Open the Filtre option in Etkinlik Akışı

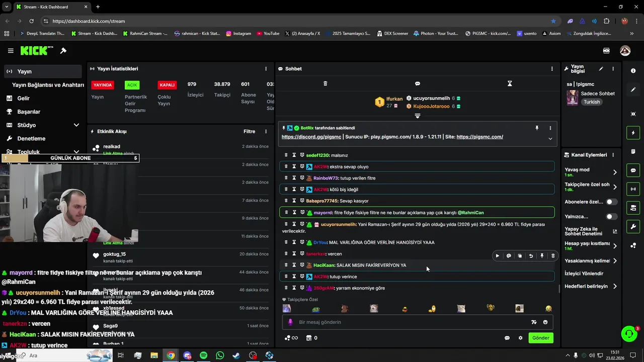pyautogui.click(x=249, y=132)
